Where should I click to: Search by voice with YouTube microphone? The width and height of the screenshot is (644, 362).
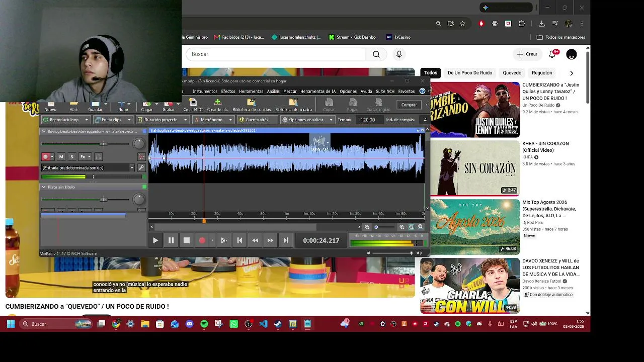tap(399, 54)
